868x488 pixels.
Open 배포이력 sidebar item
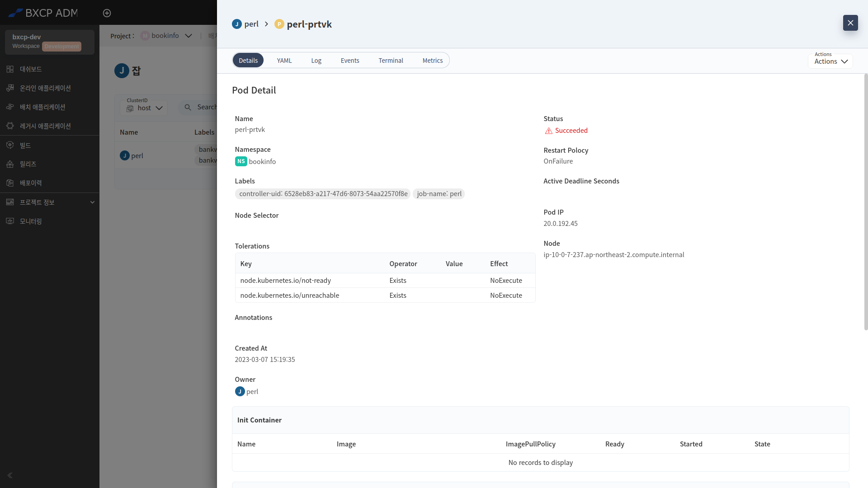pos(50,183)
